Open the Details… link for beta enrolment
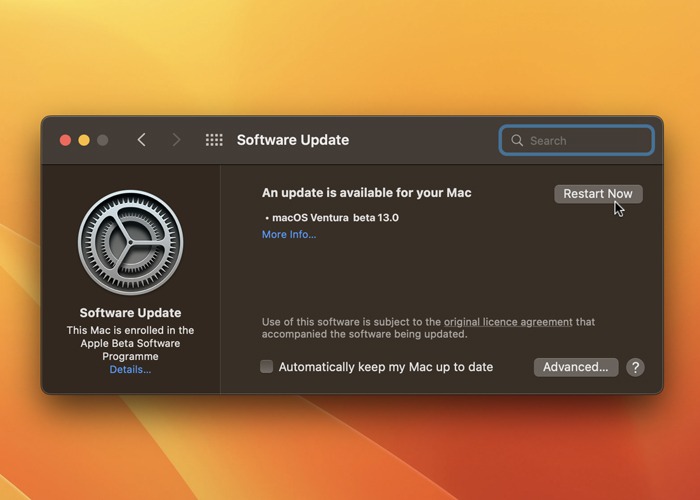Screen dimensions: 700x500 click(130, 370)
